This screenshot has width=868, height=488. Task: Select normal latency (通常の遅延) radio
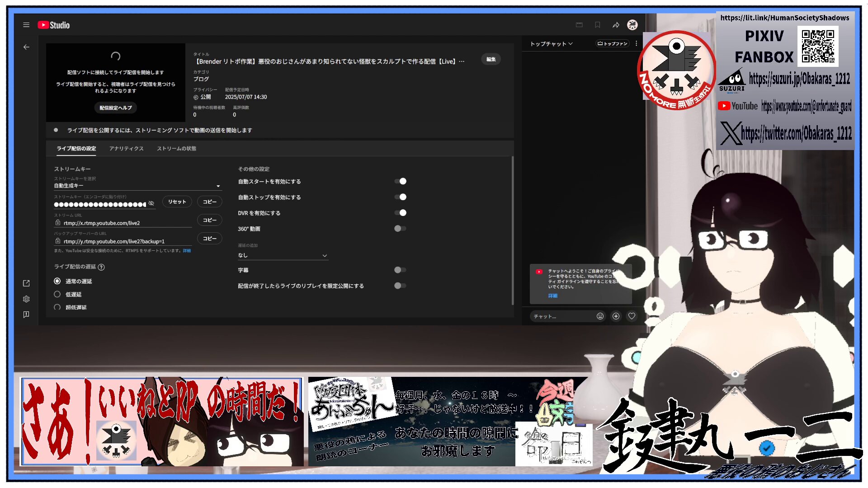(57, 281)
